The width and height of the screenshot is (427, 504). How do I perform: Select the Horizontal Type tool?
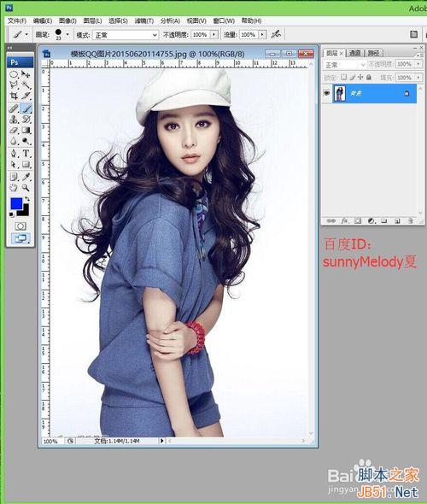pyautogui.click(x=26, y=154)
